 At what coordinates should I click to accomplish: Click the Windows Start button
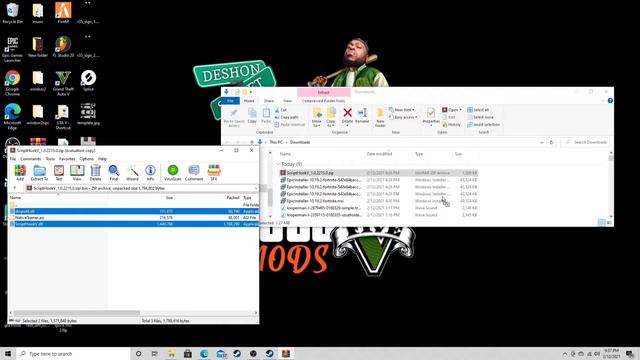[x=8, y=353]
